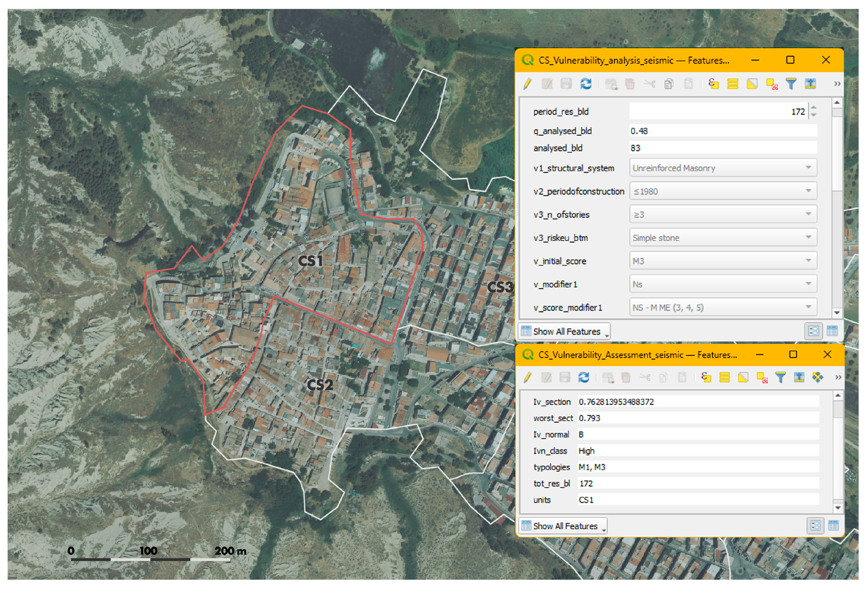This screenshot has width=868, height=591.
Task: Open filter funnel in Assessment window toolbar
Action: pyautogui.click(x=780, y=378)
